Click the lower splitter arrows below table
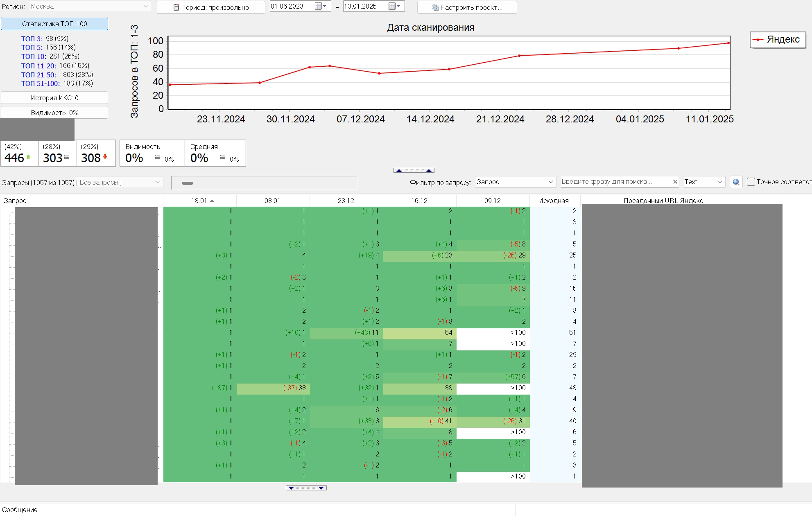The width and height of the screenshot is (812, 517). tap(306, 488)
